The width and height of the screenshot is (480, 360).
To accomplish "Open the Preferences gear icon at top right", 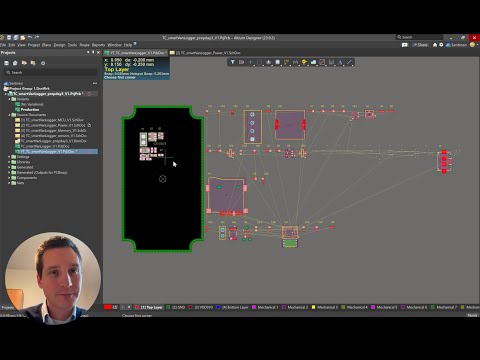I will point(441,45).
